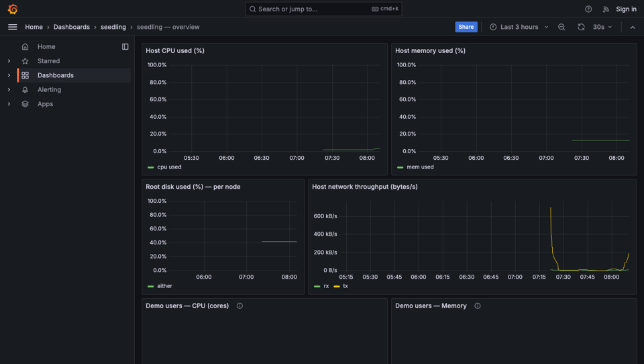644x364 pixels.
Task: Click Demo users — CPU (cores) title
Action: click(187, 306)
